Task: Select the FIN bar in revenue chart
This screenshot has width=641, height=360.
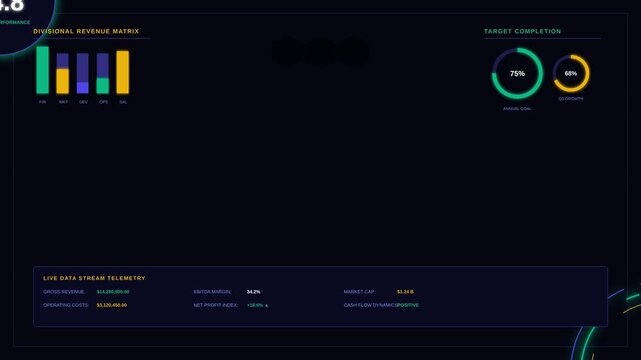Action: (43, 70)
